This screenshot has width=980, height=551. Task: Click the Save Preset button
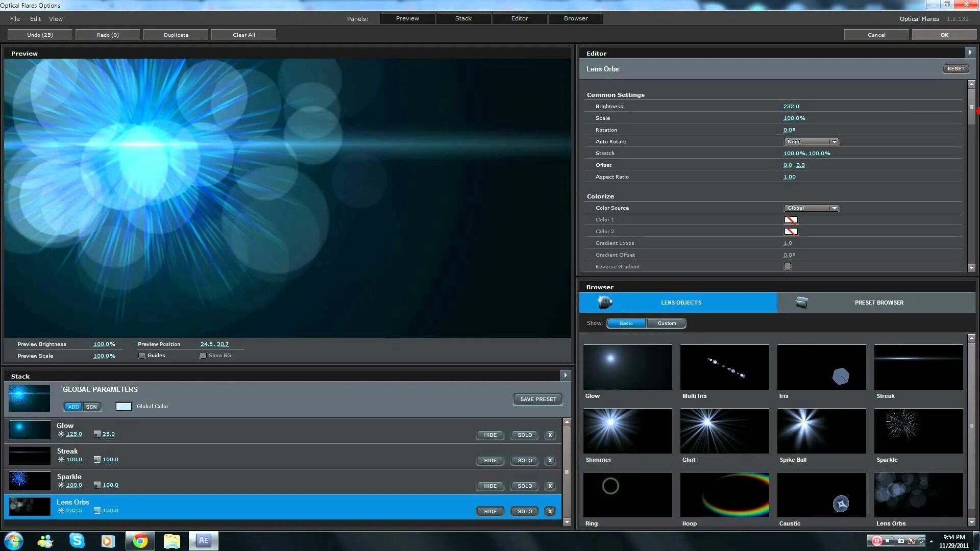(x=537, y=399)
